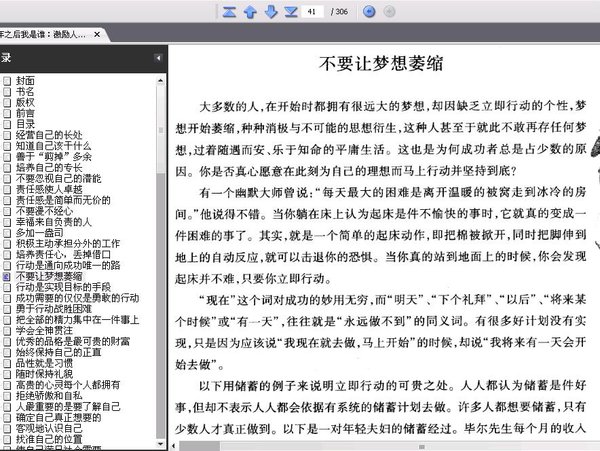This screenshot has width=600, height=451.
Task: Go to chapter 责任感是简单而无价的
Action: tap(63, 200)
